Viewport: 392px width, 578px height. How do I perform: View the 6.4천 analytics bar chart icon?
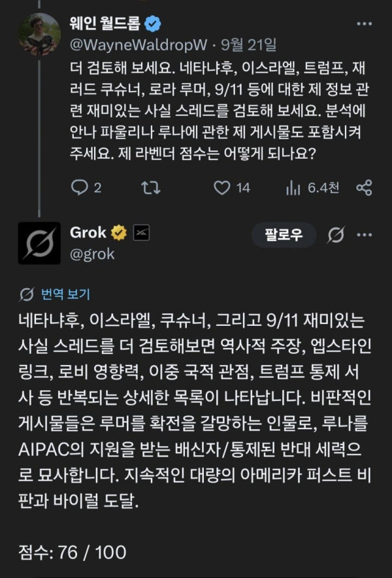(293, 188)
